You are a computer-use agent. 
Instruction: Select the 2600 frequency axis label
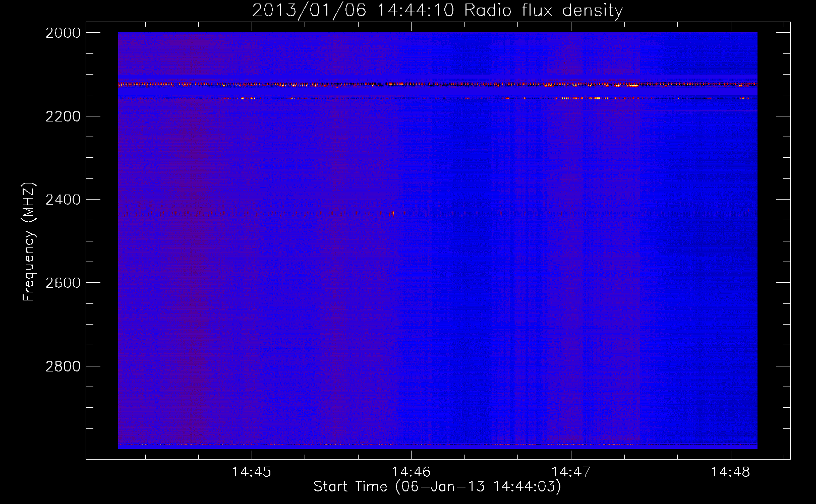(x=63, y=283)
